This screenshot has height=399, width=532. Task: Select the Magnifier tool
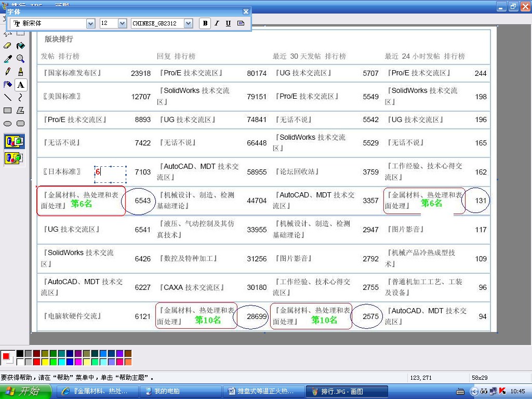pyautogui.click(x=20, y=59)
